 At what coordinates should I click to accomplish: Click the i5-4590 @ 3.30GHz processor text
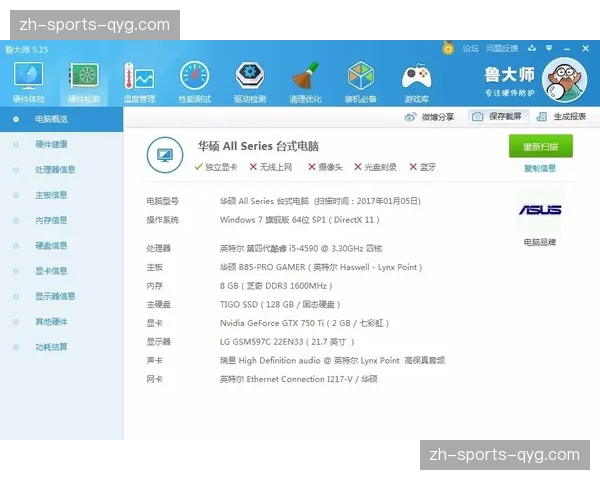coord(301,248)
